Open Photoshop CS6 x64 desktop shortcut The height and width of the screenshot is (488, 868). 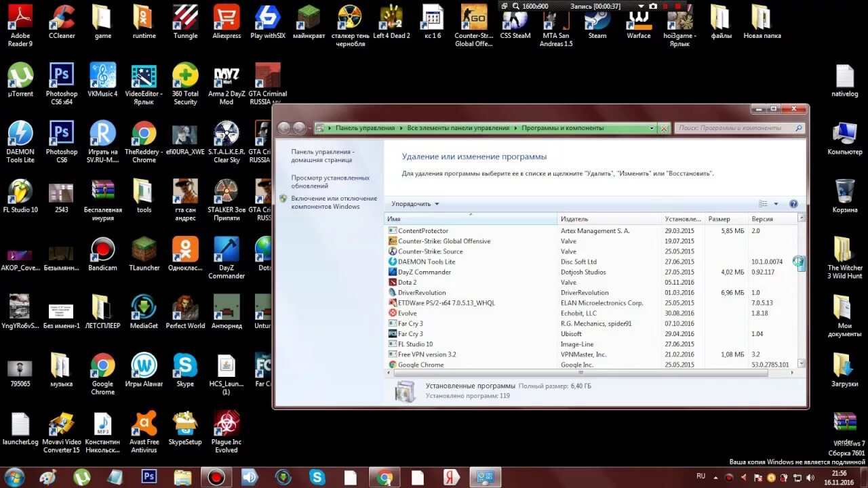click(x=62, y=84)
